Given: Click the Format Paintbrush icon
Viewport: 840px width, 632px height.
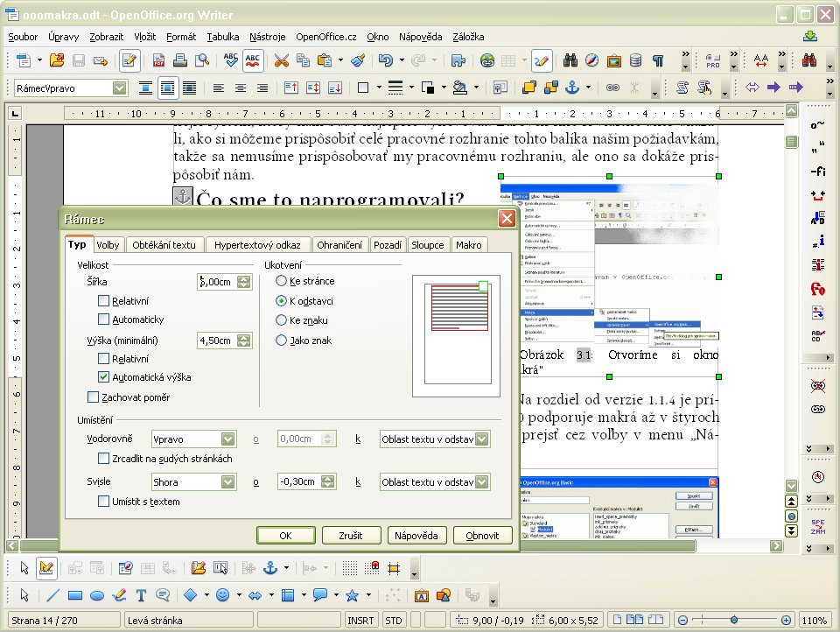Looking at the screenshot, I should click(358, 60).
